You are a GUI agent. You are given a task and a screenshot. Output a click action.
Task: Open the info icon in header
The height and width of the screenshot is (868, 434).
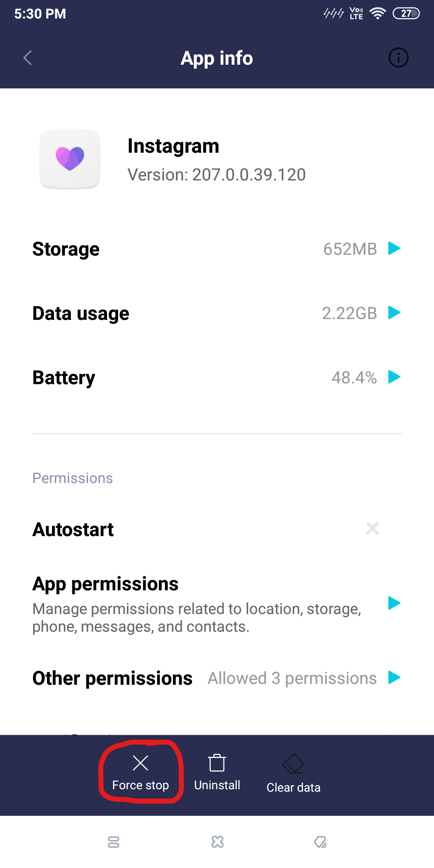tap(398, 58)
